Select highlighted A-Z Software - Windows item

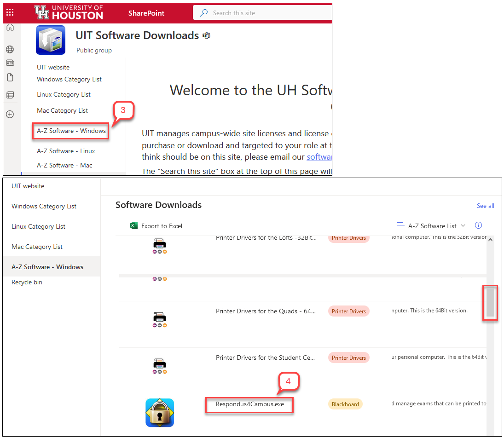[x=52, y=267]
